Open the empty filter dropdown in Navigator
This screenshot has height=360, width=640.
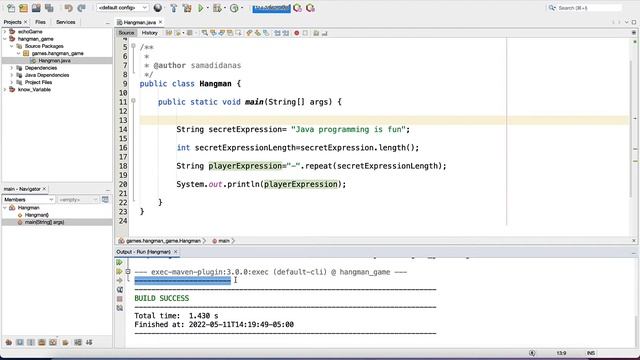tap(78, 200)
